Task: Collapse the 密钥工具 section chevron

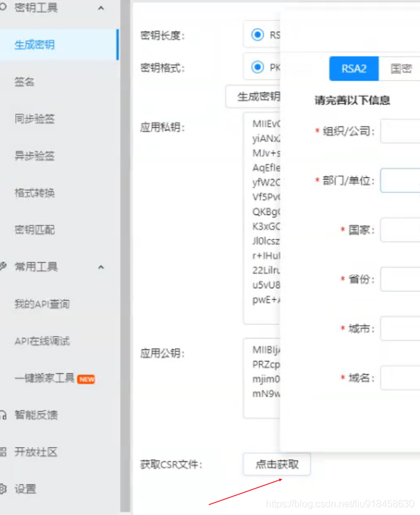Action: [101, 8]
